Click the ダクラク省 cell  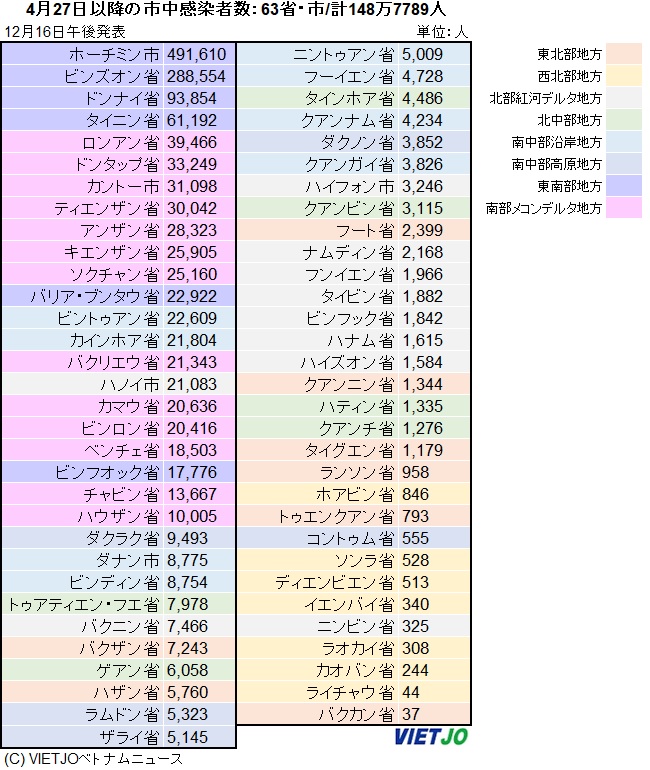coord(122,539)
